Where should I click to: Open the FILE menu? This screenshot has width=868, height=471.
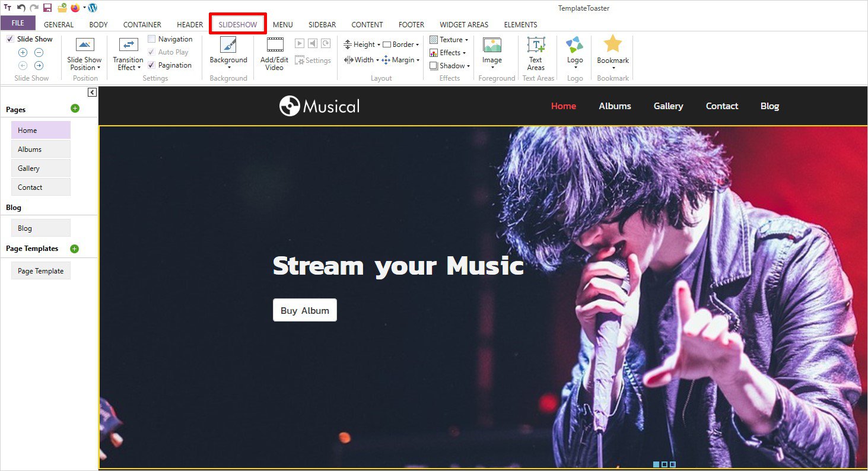18,23
